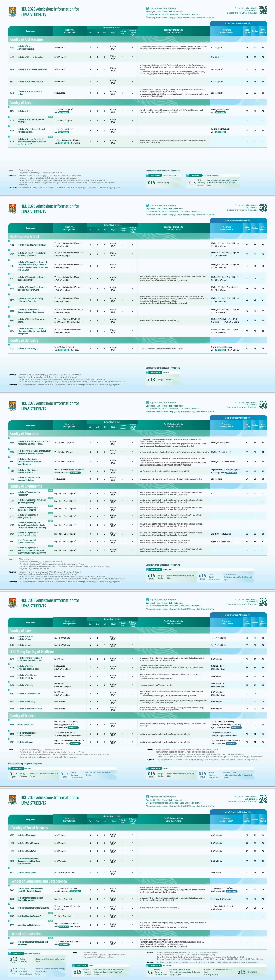Image resolution: width=275 pixels, height=980 pixels.
Task: Click the HKU crest on the Faculty of Education page
Action: 12,406
